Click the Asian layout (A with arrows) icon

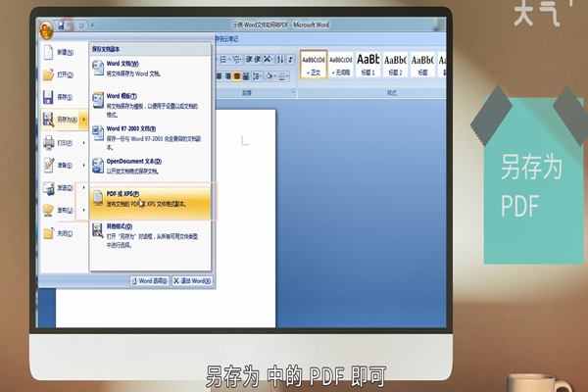(269, 59)
